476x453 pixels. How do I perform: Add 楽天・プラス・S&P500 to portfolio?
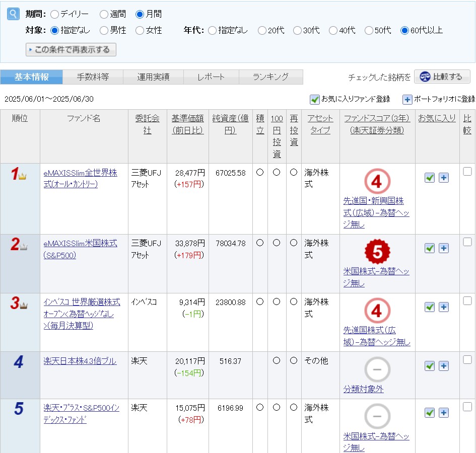pos(444,413)
